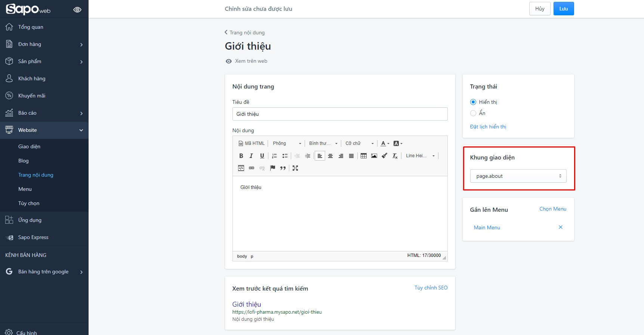Toggle bold formatting in the editor
Screen dimensions: 644x335
241,156
